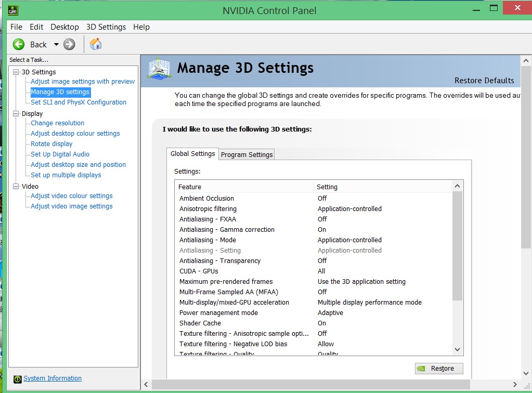532x393 pixels.
Task: Select Multi-display/mixed-GPU acceleration row
Action: [x=314, y=303]
